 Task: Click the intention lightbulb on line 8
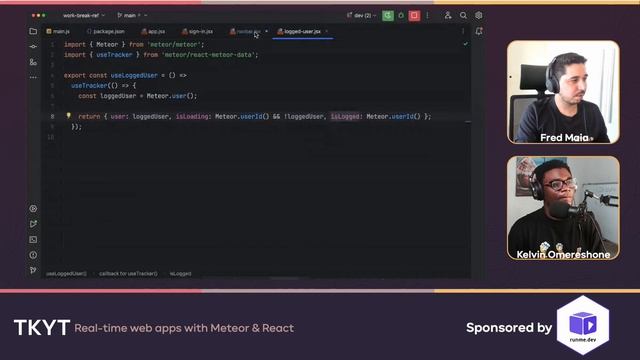click(x=69, y=116)
